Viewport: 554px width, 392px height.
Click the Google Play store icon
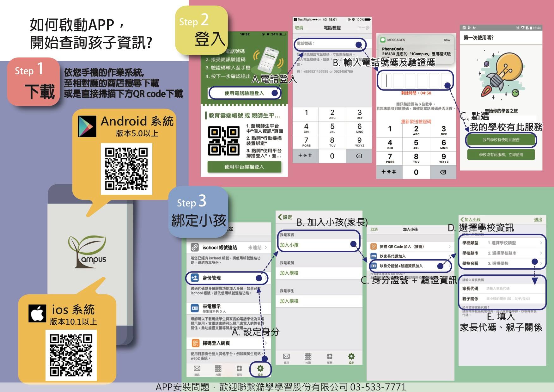click(x=87, y=126)
